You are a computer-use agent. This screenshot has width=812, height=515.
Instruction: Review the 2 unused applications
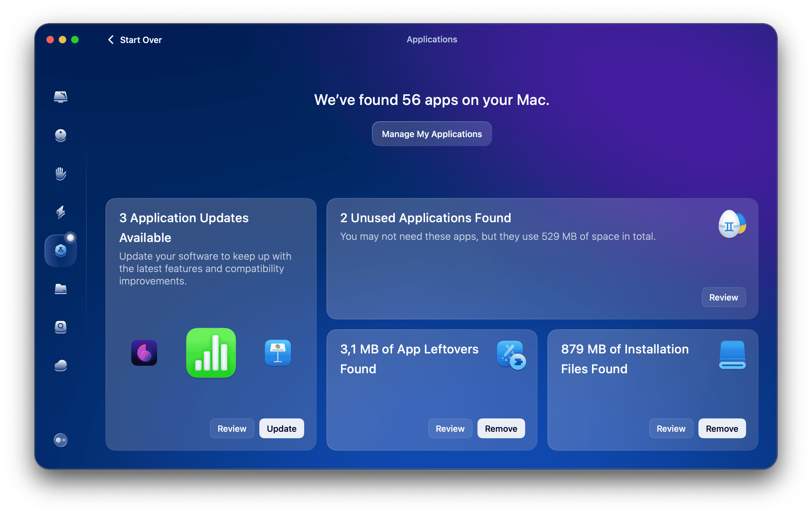723,297
